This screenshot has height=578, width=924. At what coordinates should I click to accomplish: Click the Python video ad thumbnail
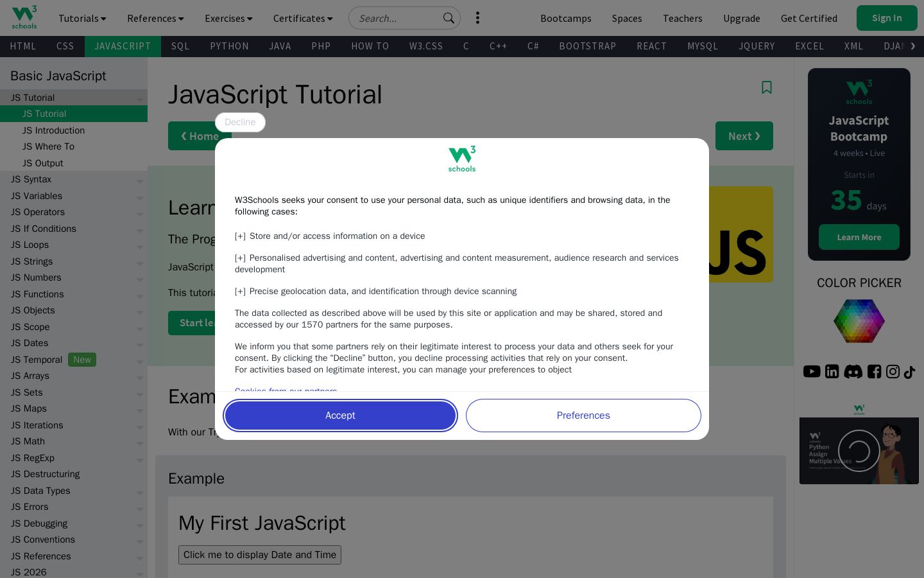tap(859, 451)
